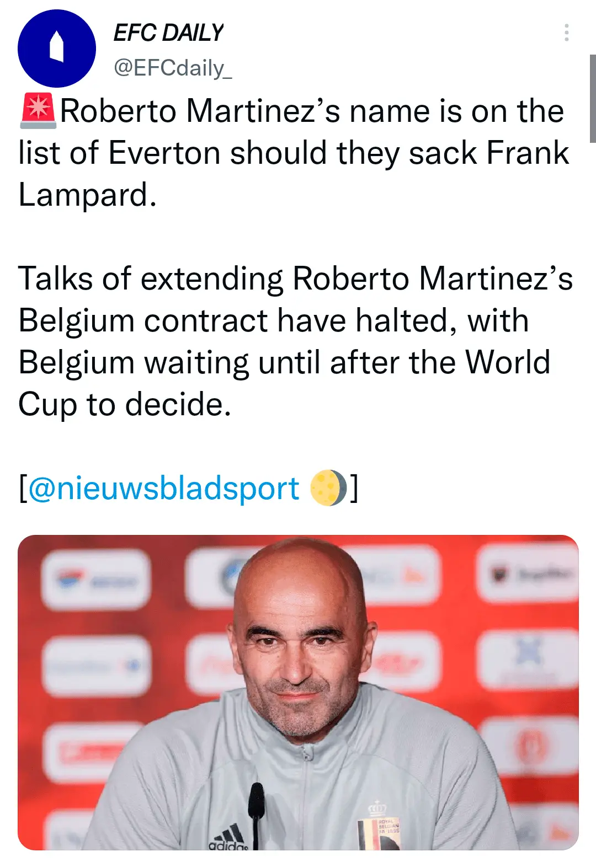The height and width of the screenshot is (868, 596).
Task: Open the EFC DAILY profile avatar
Action: (56, 49)
